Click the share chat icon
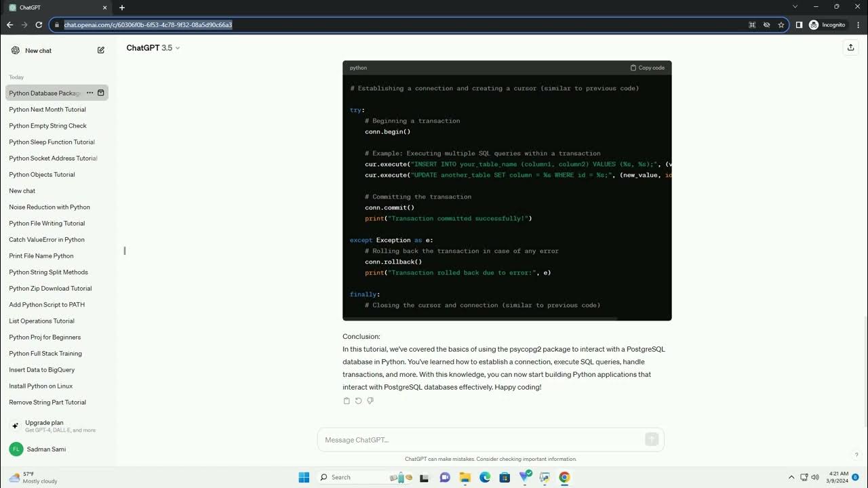The width and height of the screenshot is (868, 488). (x=850, y=47)
